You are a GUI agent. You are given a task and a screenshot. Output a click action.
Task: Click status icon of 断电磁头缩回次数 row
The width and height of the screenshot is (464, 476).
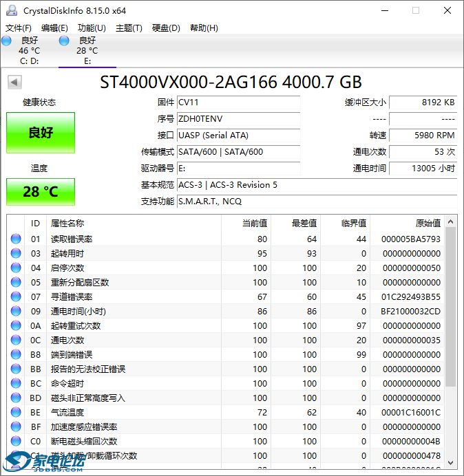pos(16,441)
